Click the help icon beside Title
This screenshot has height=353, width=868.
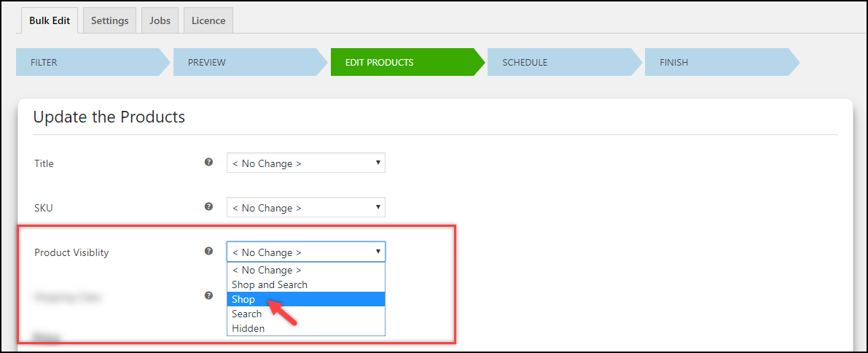point(208,163)
